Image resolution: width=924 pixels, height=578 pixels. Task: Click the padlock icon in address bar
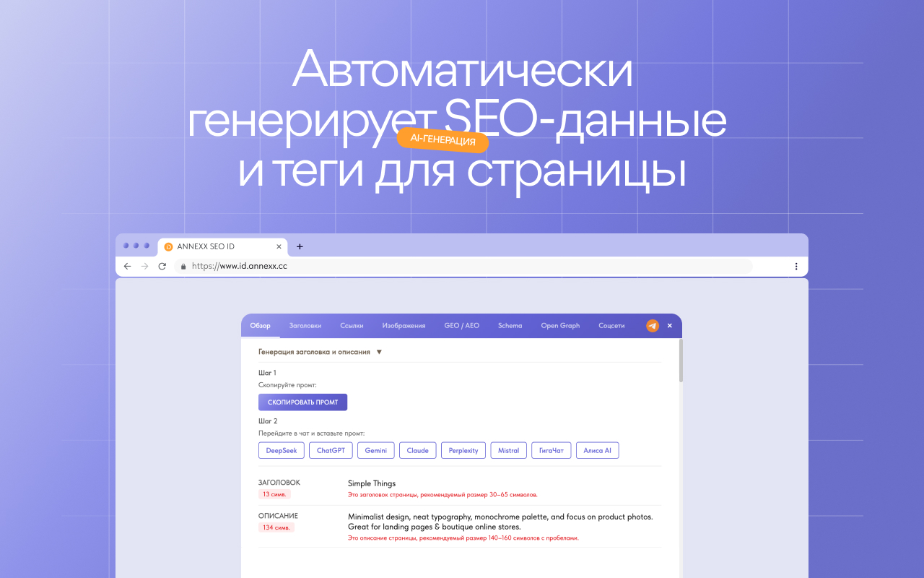[183, 266]
